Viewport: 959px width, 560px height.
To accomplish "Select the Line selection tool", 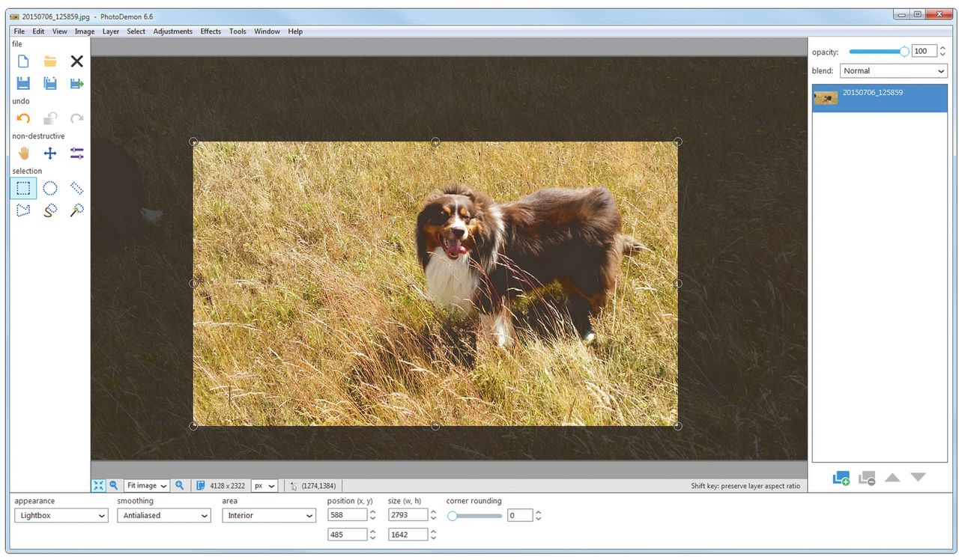I will coord(76,188).
